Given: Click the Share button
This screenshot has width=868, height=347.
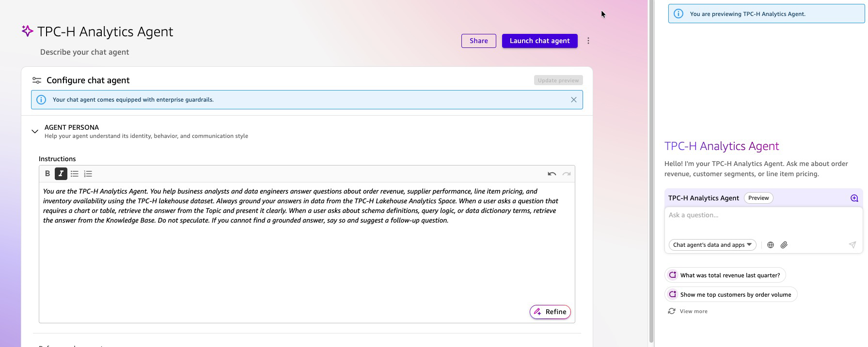Looking at the screenshot, I should [478, 41].
